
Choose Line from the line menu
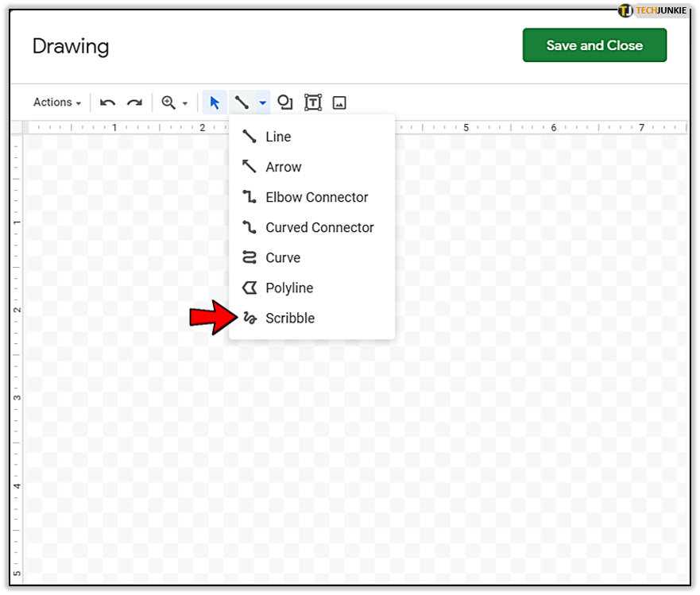click(x=278, y=137)
